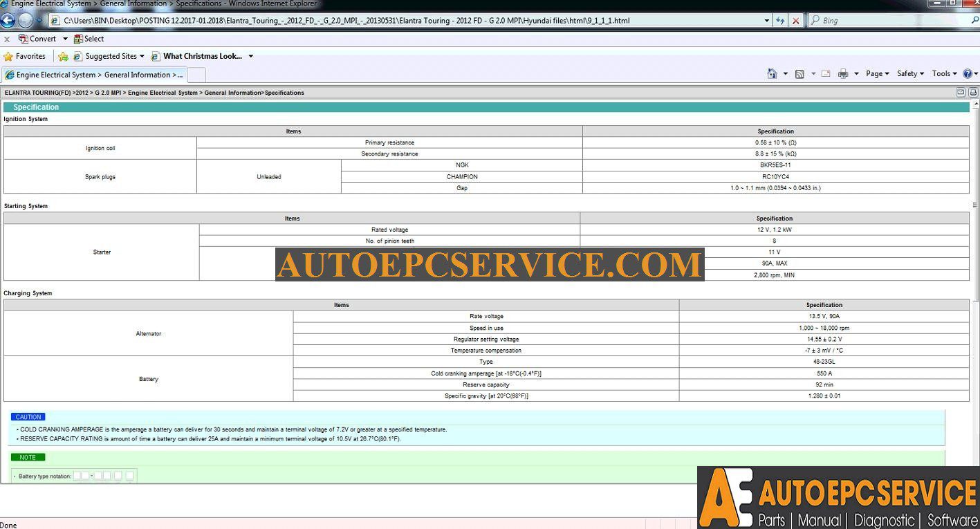Image resolution: width=980 pixels, height=529 pixels.
Task: Click the Specification section header
Action: point(486,107)
